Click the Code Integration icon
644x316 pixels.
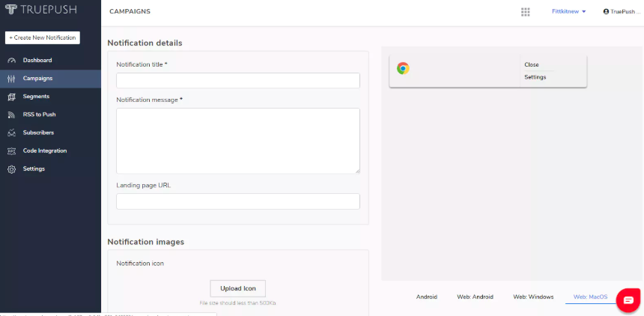[x=11, y=151]
